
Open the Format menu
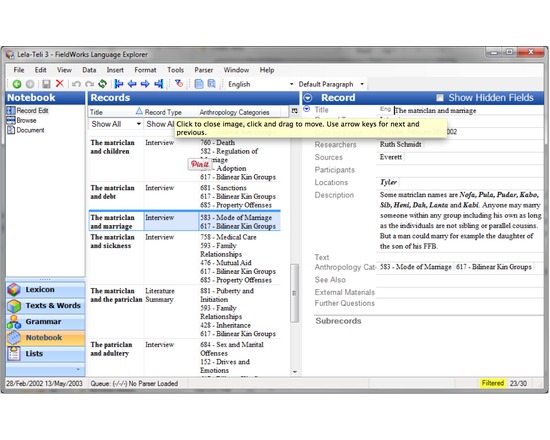click(x=145, y=70)
